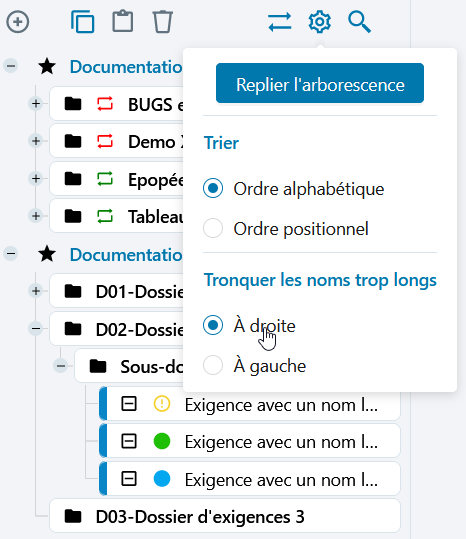Click the BUGS folder icon

[73, 104]
